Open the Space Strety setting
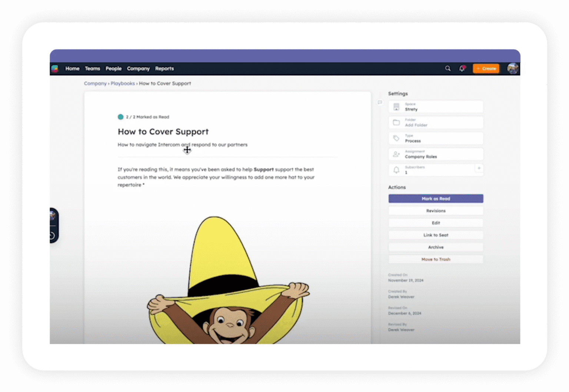This screenshot has width=569, height=392. (x=436, y=107)
